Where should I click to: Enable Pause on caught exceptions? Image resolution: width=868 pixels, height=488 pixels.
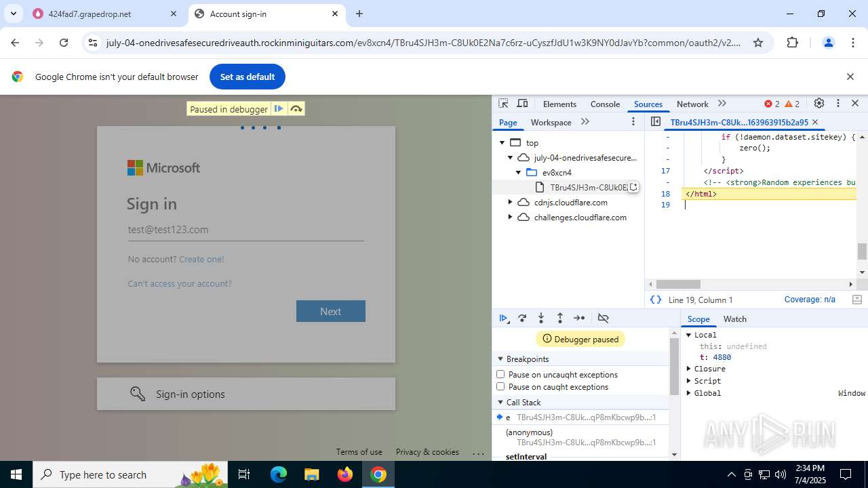pyautogui.click(x=500, y=386)
